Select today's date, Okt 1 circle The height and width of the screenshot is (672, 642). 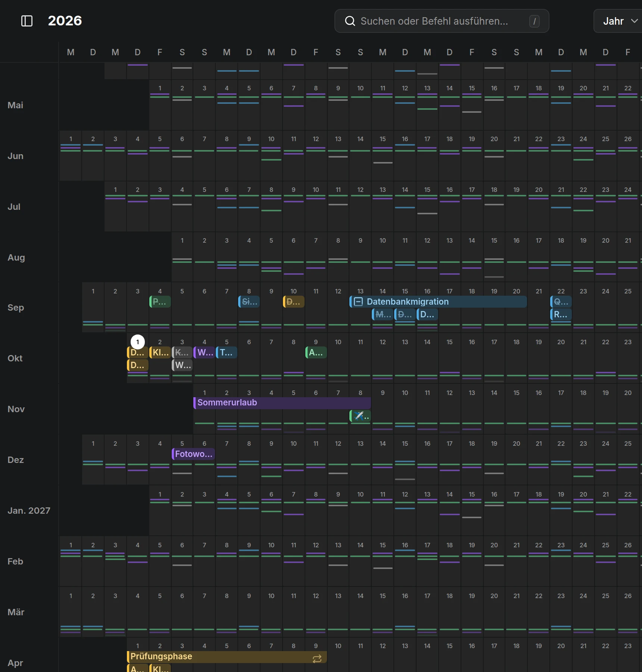pos(138,342)
